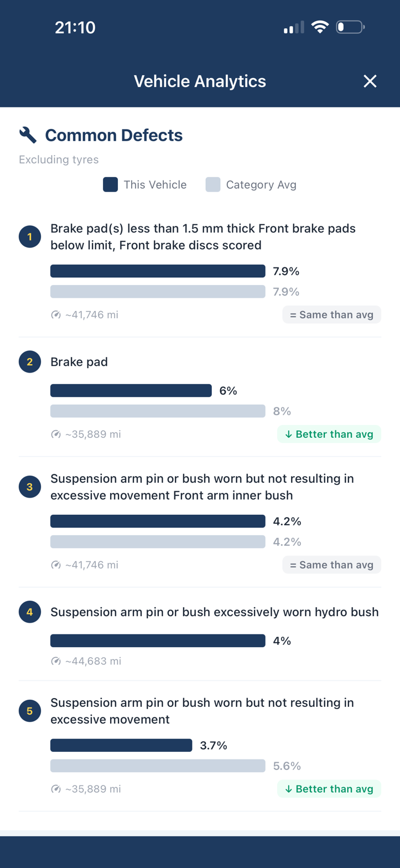Tap the battery icon in status bar
The width and height of the screenshot is (400, 868).
tap(350, 27)
